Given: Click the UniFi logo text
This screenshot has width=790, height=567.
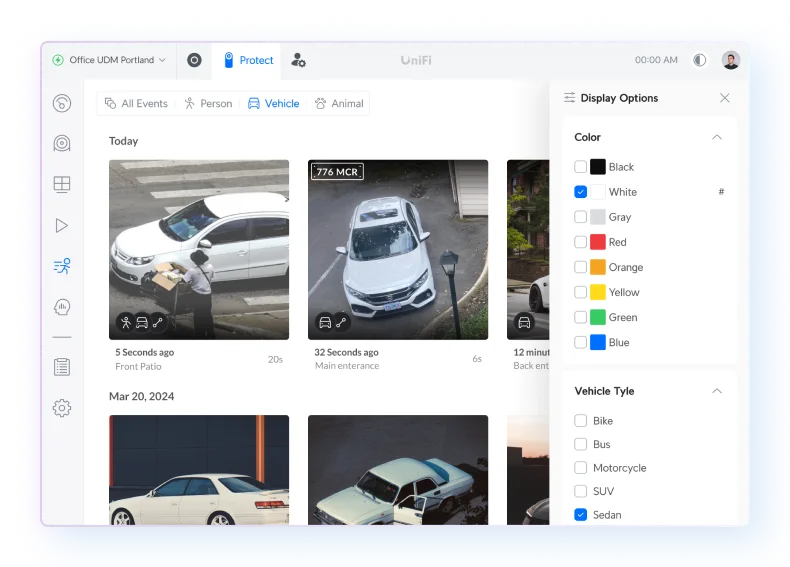Looking at the screenshot, I should (416, 60).
